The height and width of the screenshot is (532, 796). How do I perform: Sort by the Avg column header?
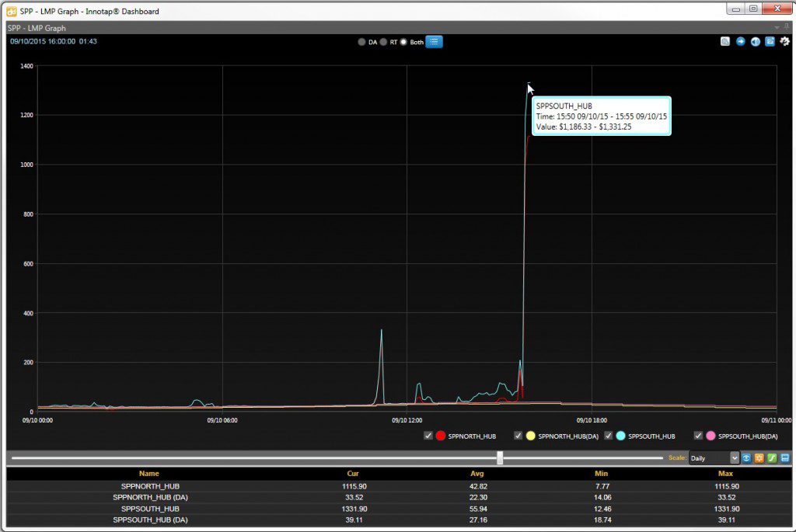coord(477,473)
